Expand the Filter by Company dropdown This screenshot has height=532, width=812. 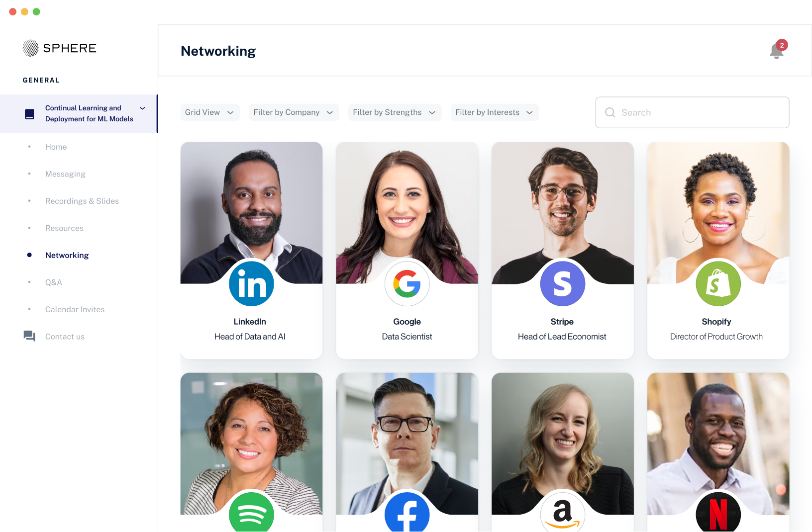point(294,112)
